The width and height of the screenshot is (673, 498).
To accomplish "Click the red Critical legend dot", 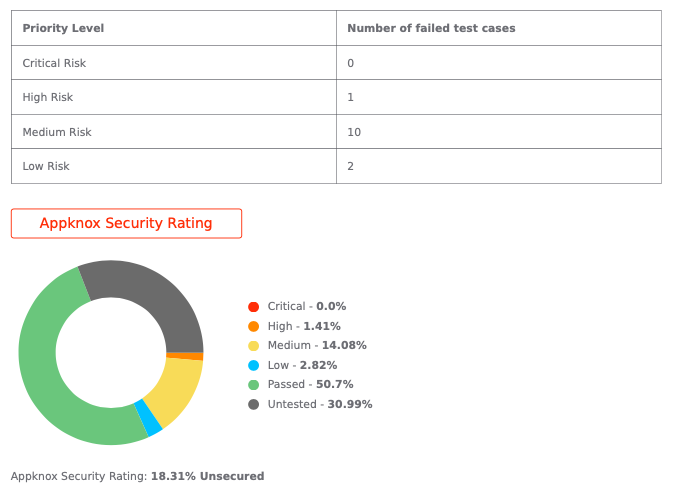I will (254, 307).
